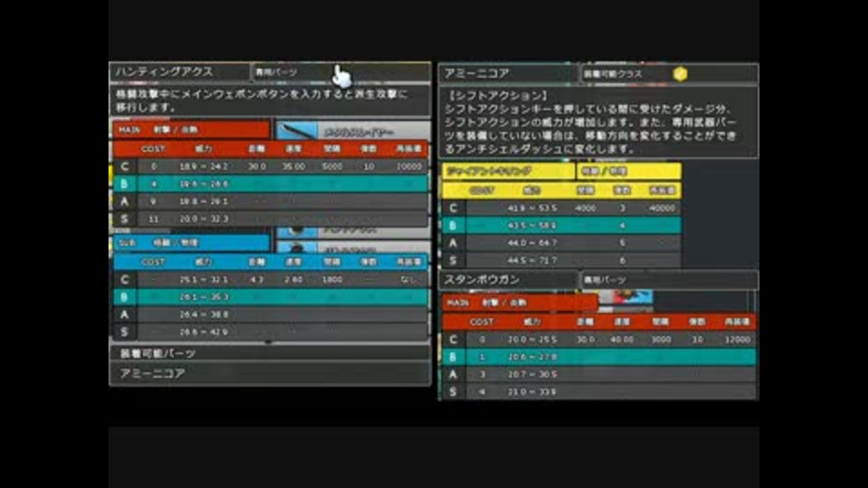Click the ハンティングアクス panel title
The image size is (868, 488).
click(x=164, y=72)
